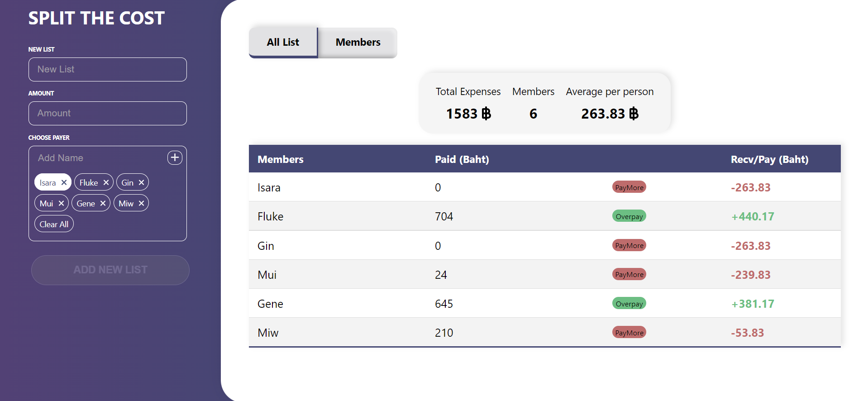
Task: Click the Overpay badge in Gene row
Action: pos(629,304)
